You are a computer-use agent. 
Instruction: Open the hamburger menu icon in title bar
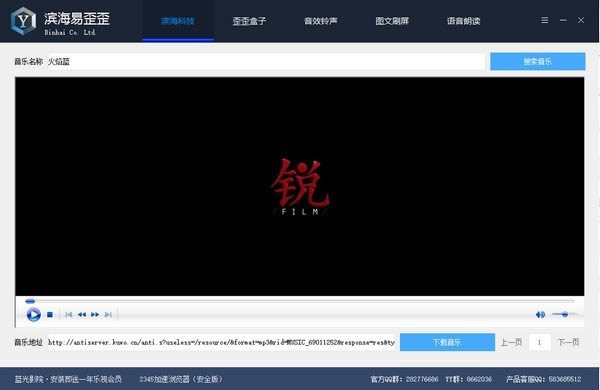[x=545, y=20]
